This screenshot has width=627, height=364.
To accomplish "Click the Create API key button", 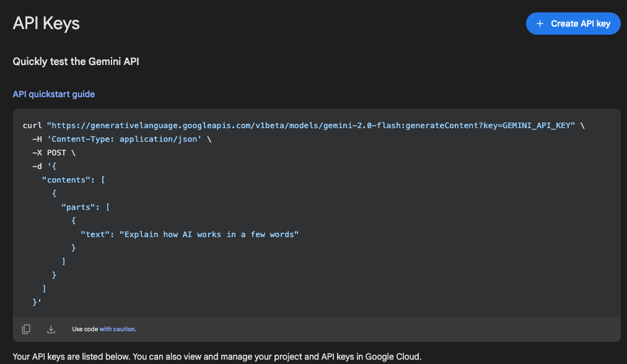I will coord(573,24).
